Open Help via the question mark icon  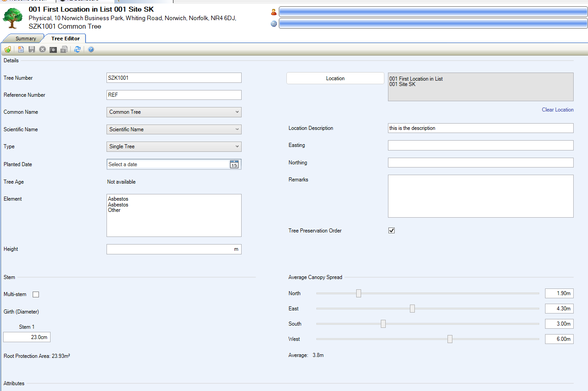pyautogui.click(x=91, y=50)
